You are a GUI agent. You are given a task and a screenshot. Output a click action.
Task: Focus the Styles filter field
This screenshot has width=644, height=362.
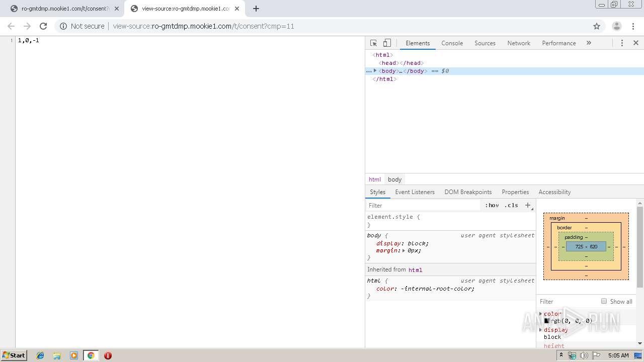click(423, 205)
